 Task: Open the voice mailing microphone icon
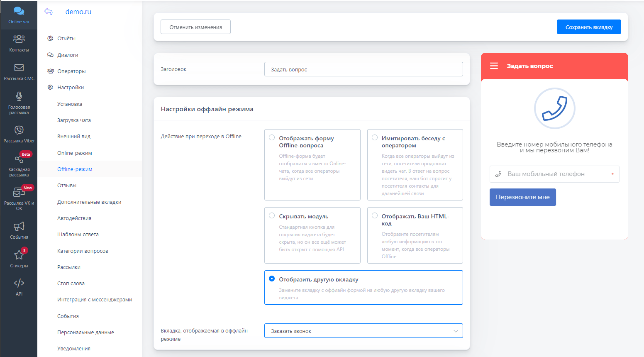tap(19, 96)
